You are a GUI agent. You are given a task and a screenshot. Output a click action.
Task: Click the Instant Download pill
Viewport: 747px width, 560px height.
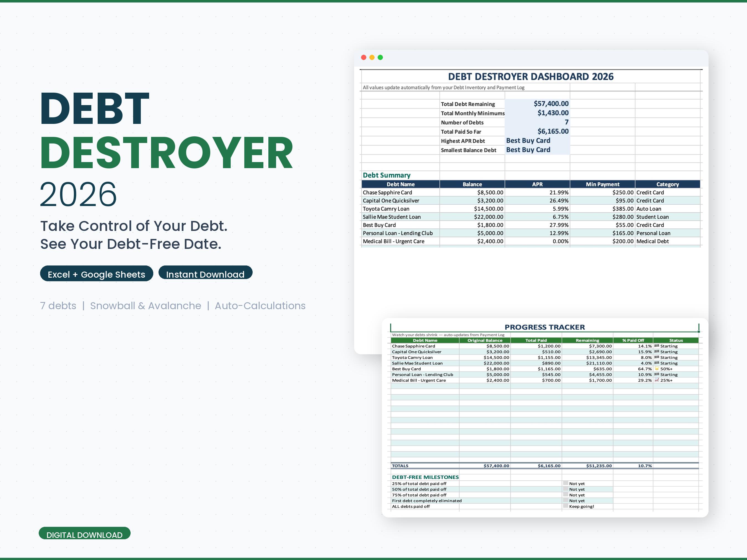[x=205, y=273]
